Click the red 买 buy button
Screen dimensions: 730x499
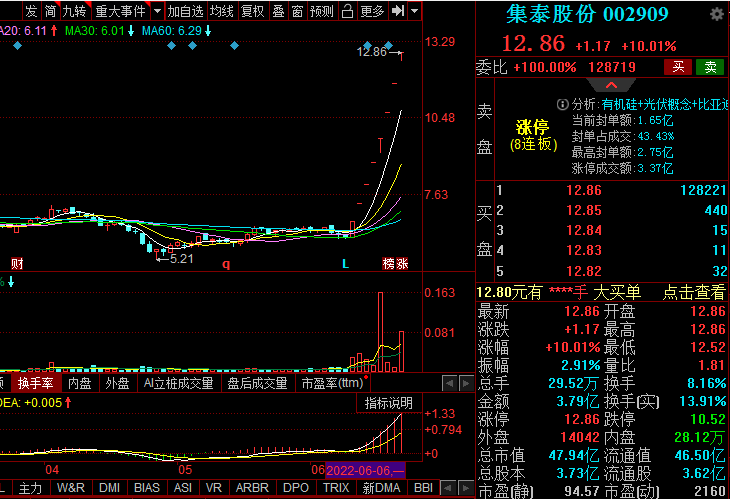pyautogui.click(x=678, y=67)
